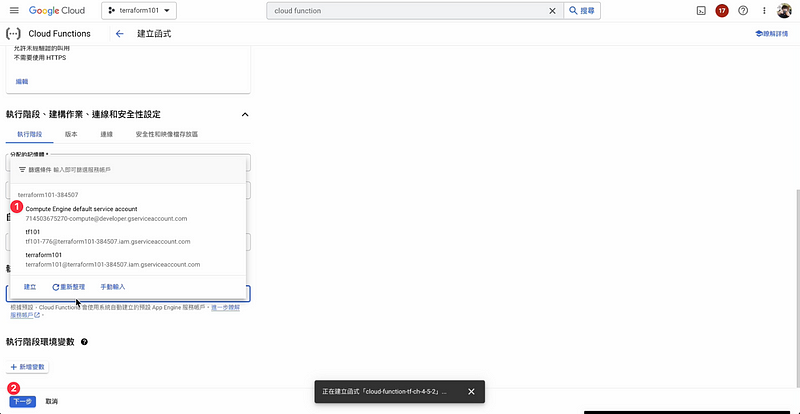
Task: Switch to the 安全性和映像檔存放區 tab
Action: (167, 134)
